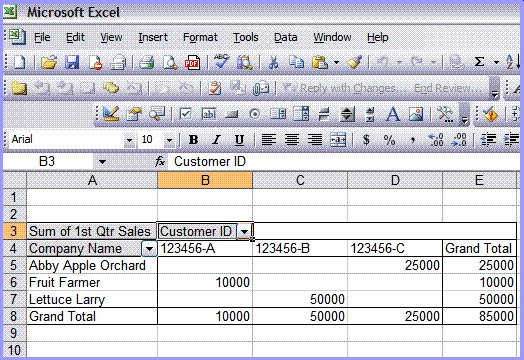Click the reviewing toolbar clipboard checkmark icon
The image size is (524, 360).
(x=214, y=88)
